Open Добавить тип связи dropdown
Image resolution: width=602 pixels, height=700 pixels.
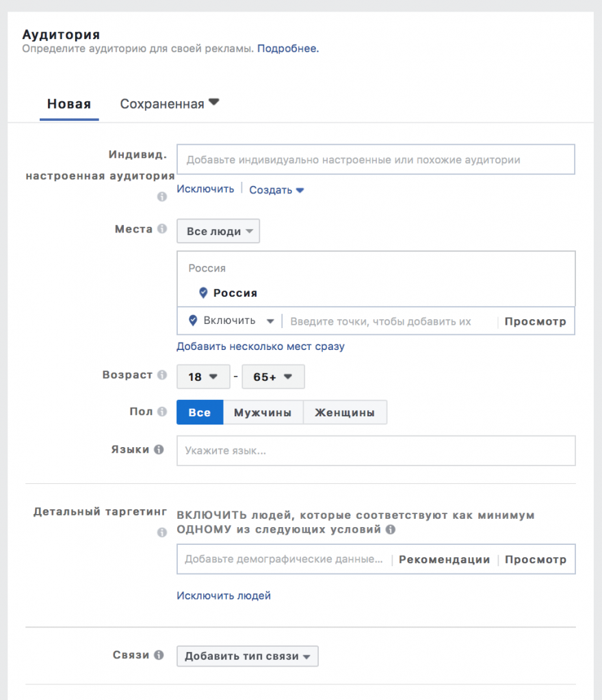[248, 656]
